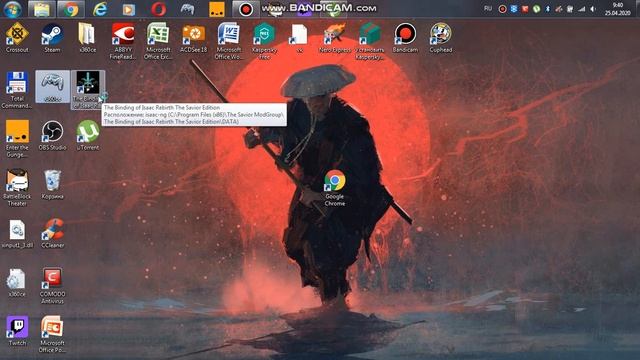Launch Steam from the desktop

tap(52, 38)
